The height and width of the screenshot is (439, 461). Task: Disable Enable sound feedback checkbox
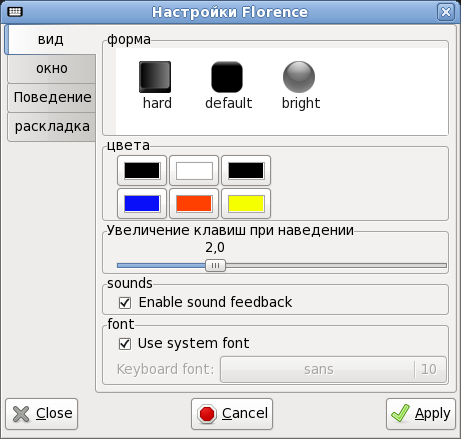125,303
